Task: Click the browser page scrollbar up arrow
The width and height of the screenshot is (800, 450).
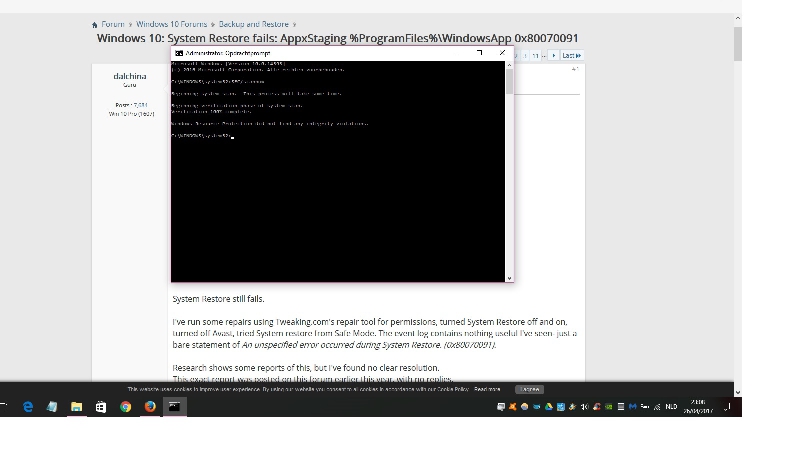Action: coord(738,18)
